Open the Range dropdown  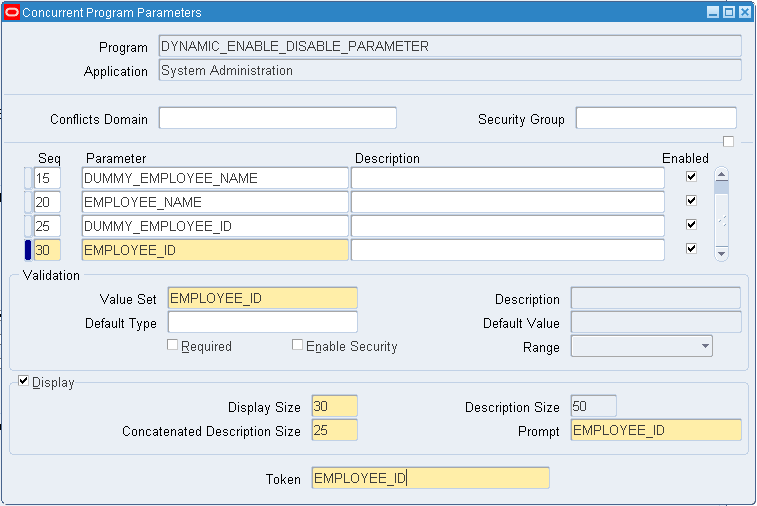tap(705, 346)
